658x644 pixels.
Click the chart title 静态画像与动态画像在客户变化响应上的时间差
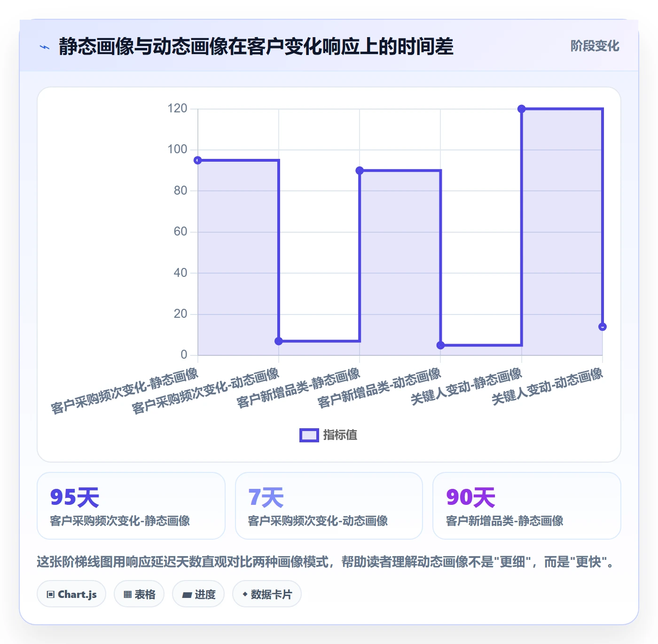(256, 47)
